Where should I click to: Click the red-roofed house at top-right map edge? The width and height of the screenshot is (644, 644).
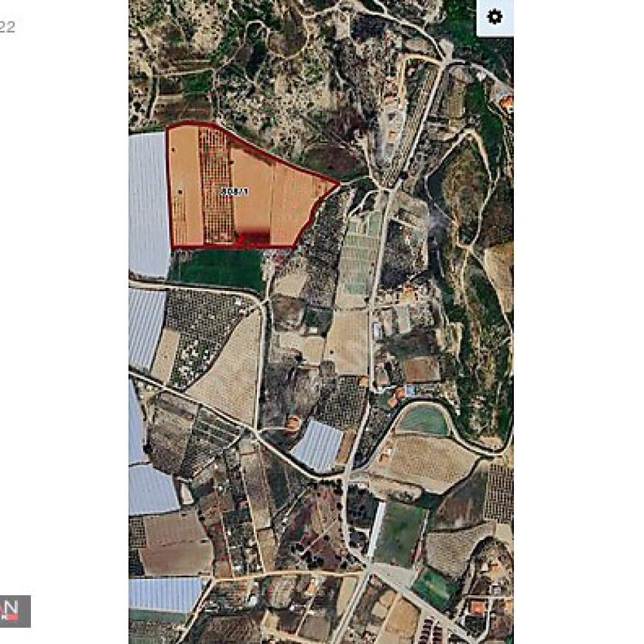click(x=507, y=101)
